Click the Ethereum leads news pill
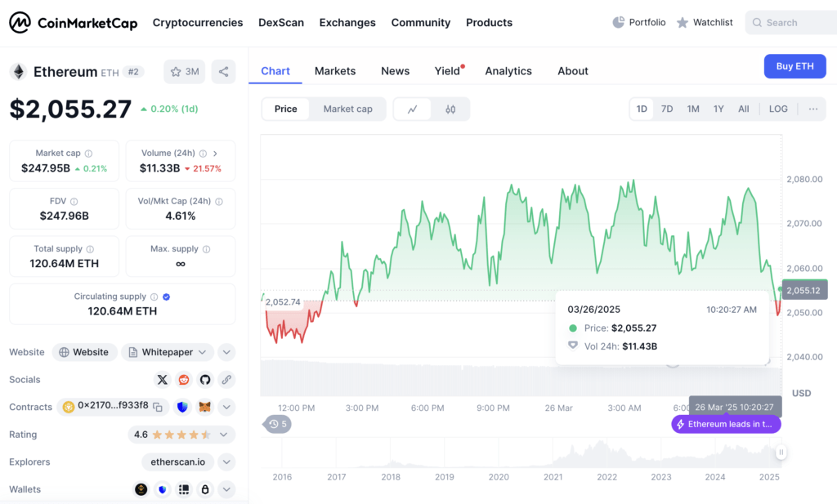The width and height of the screenshot is (837, 504). [726, 425]
